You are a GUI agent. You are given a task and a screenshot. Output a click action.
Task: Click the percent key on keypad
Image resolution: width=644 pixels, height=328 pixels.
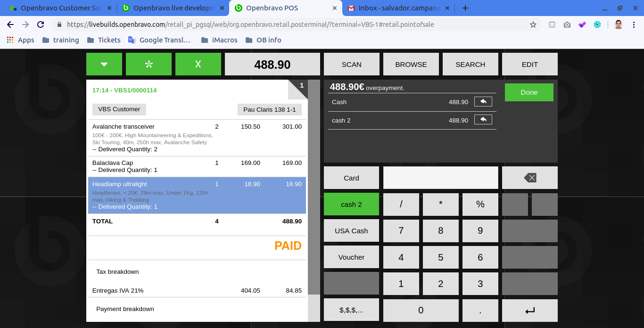480,204
